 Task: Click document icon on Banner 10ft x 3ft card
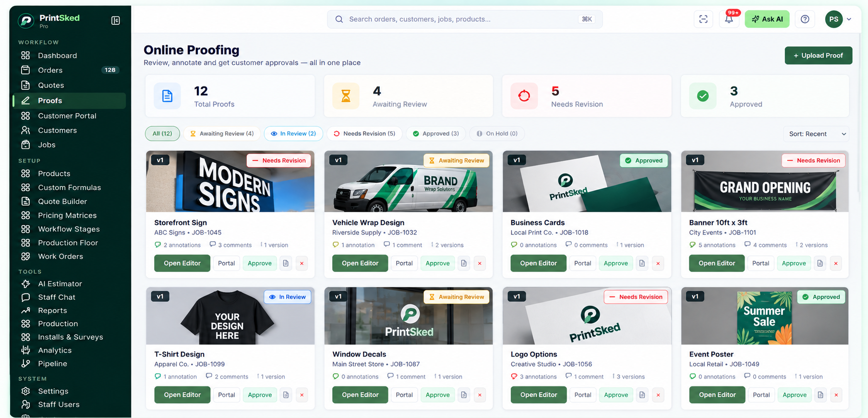[820, 263]
